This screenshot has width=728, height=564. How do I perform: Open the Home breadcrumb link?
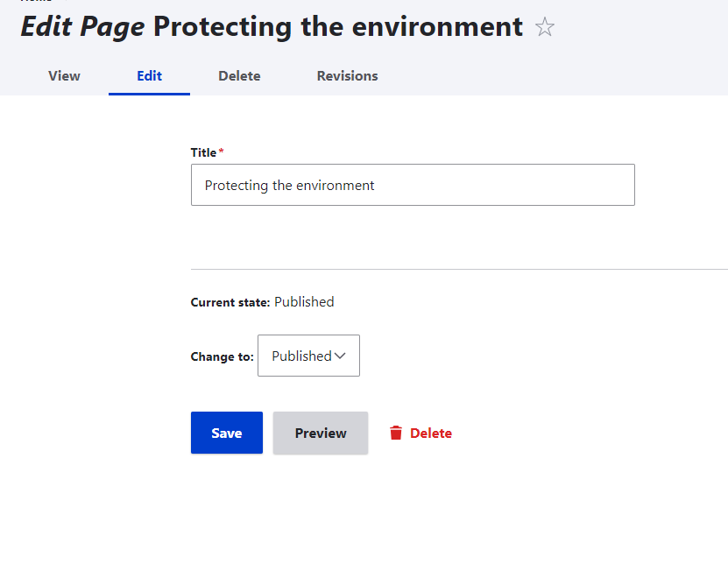tap(35, 3)
